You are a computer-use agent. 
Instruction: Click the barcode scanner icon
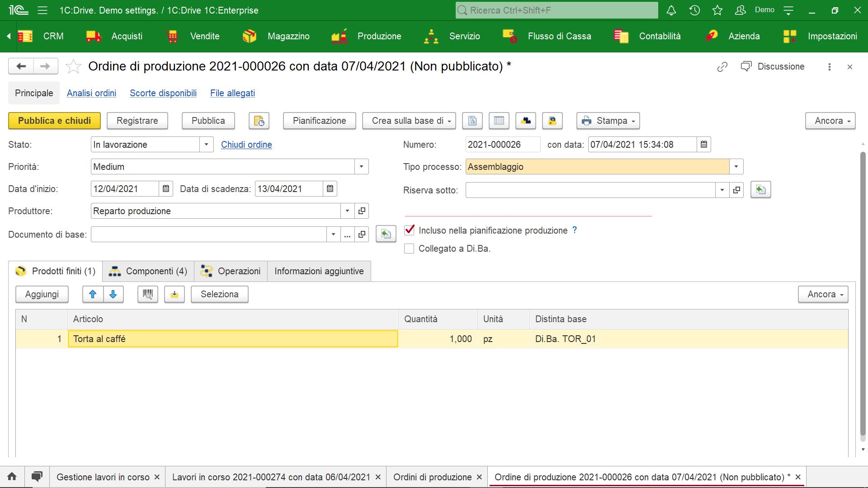tap(148, 294)
